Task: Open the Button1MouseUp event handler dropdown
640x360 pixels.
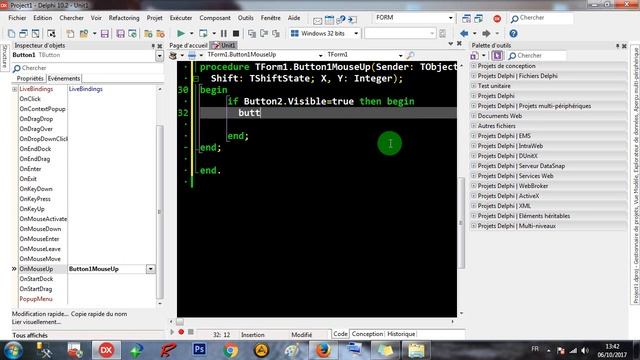Action: 151,269
